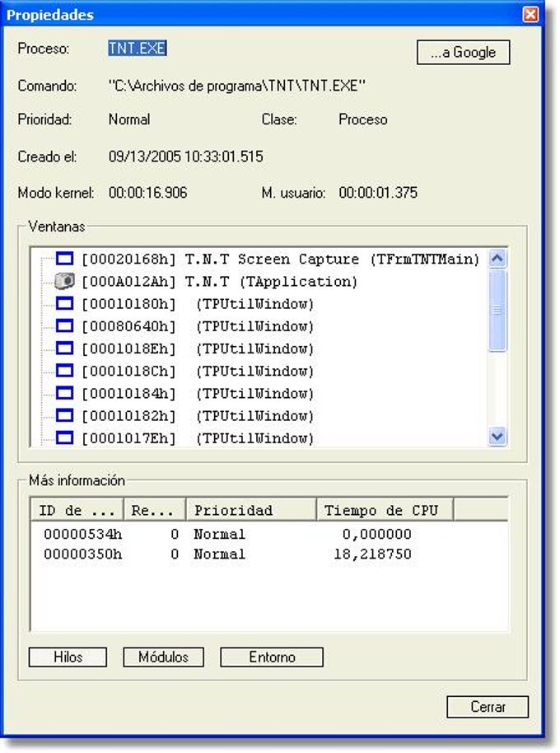The width and height of the screenshot is (560, 753).
Task: Select the '[0001017Eh] (TPUtilWindow)' row
Action: (x=197, y=438)
